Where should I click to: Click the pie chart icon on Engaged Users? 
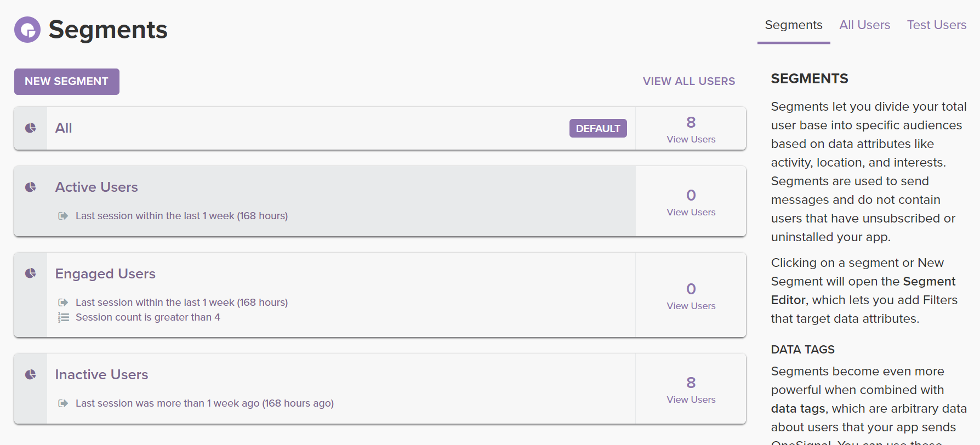point(31,273)
